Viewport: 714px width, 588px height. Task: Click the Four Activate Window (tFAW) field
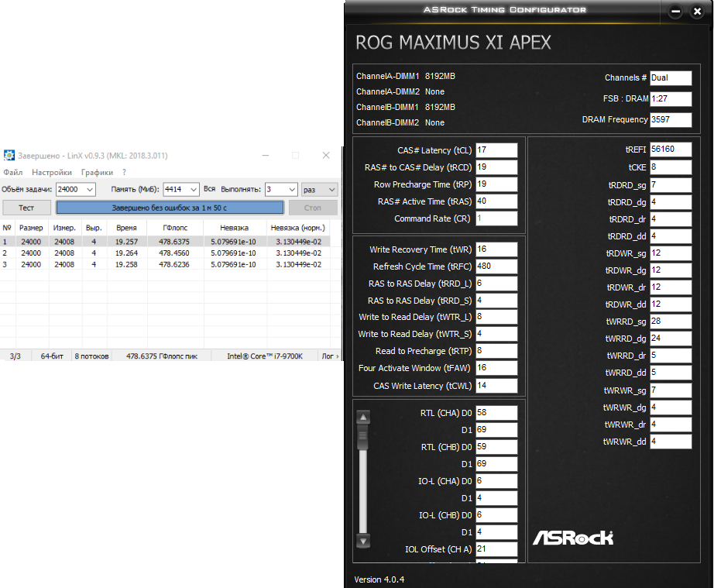496,368
